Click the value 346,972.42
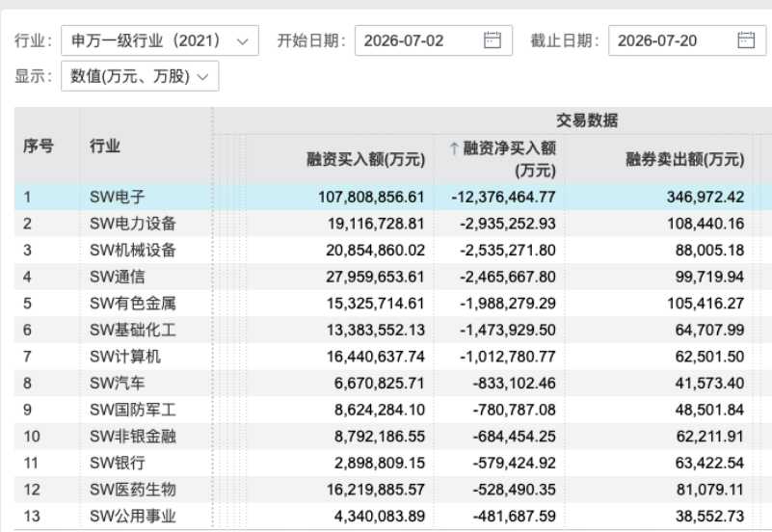 [x=705, y=197]
